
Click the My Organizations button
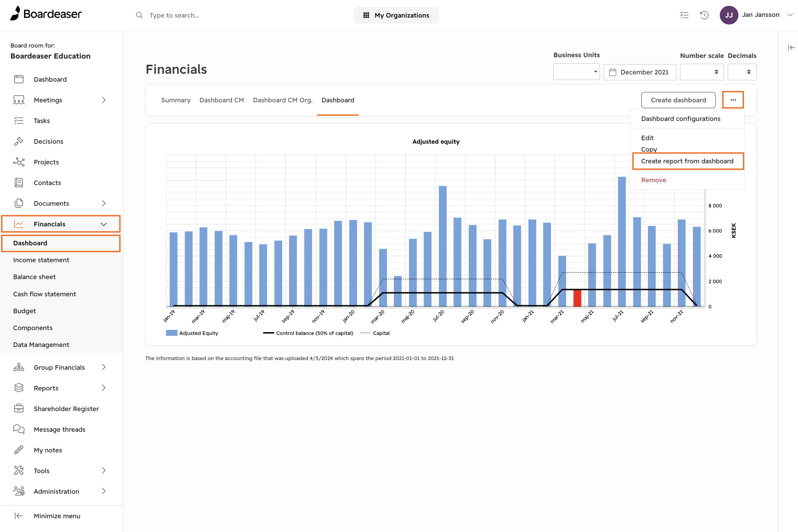pyautogui.click(x=396, y=15)
